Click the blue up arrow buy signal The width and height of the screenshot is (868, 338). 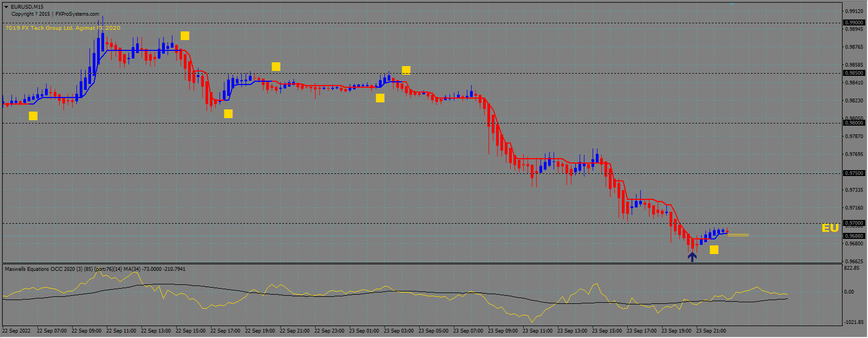click(x=692, y=256)
